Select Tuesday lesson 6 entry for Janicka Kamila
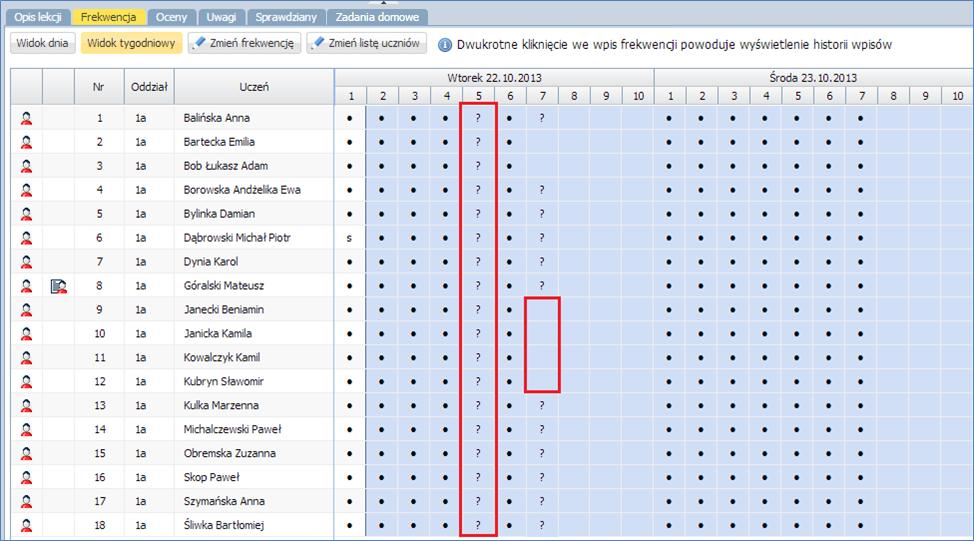This screenshot has width=974, height=541. point(510,334)
